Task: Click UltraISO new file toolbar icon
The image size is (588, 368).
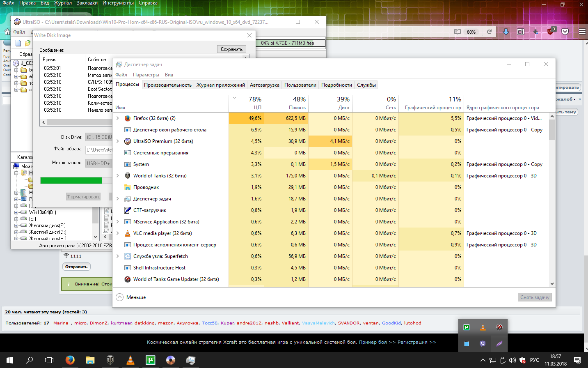Action: (18, 43)
